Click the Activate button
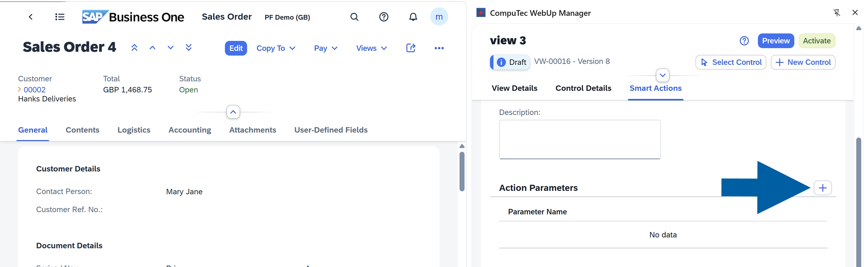The image size is (868, 267). (817, 41)
